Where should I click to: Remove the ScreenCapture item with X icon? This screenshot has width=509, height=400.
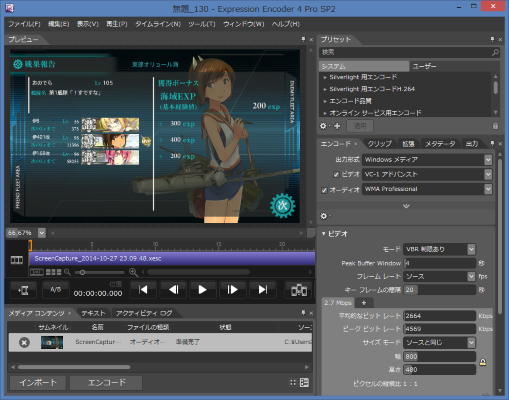point(24,342)
